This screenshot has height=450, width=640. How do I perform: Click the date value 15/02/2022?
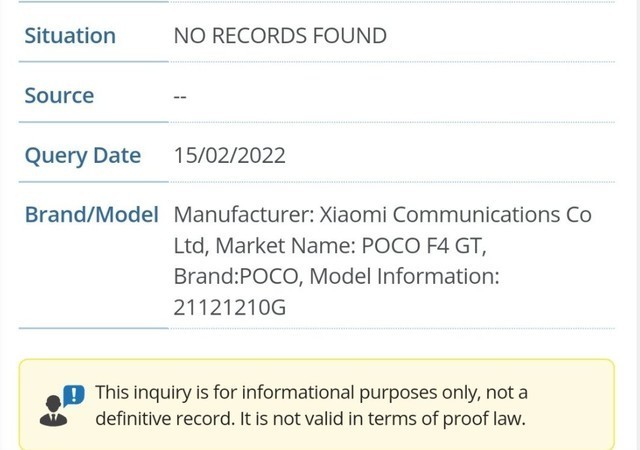230,156
